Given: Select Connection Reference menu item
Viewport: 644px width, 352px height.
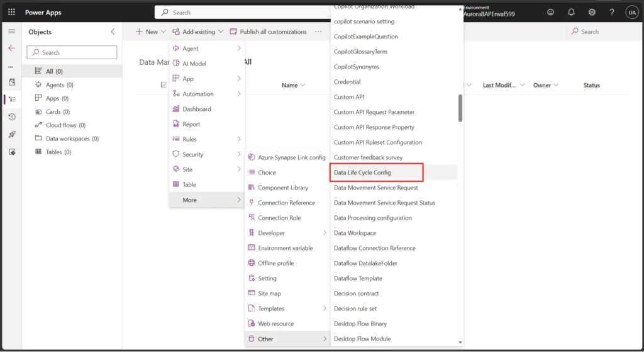Looking at the screenshot, I should (287, 203).
